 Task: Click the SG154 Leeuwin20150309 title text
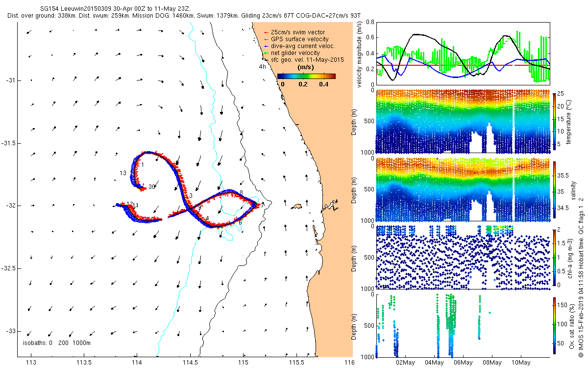75,8
